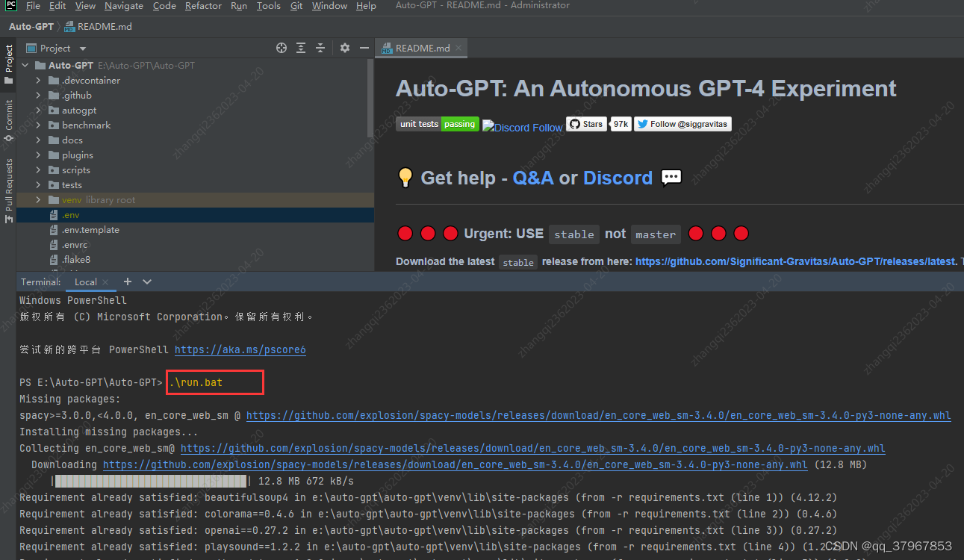Click the GitHub Stars badge
This screenshot has height=560, width=964.
[586, 124]
